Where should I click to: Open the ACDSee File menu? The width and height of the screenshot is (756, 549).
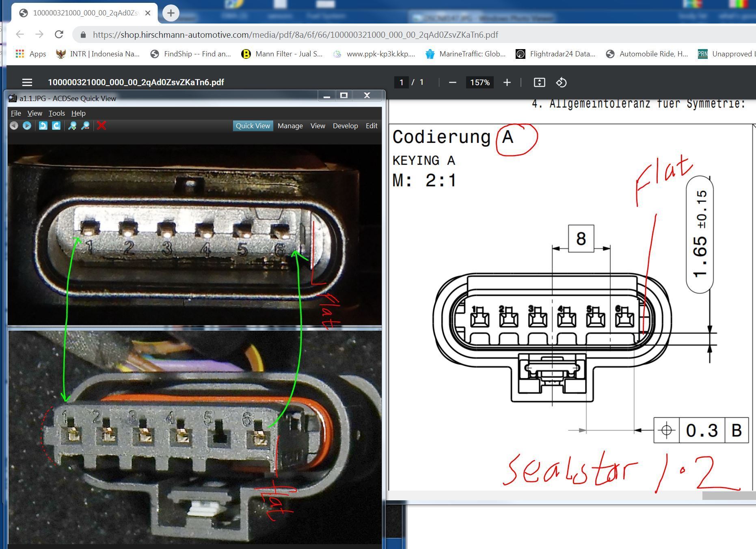pos(16,113)
